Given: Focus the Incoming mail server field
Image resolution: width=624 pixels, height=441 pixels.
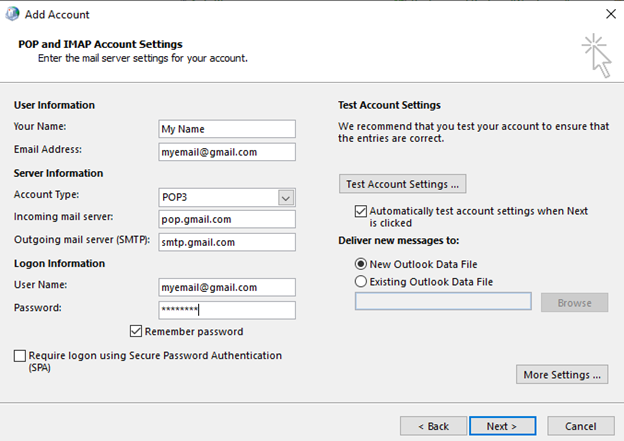Looking at the screenshot, I should pos(227,219).
